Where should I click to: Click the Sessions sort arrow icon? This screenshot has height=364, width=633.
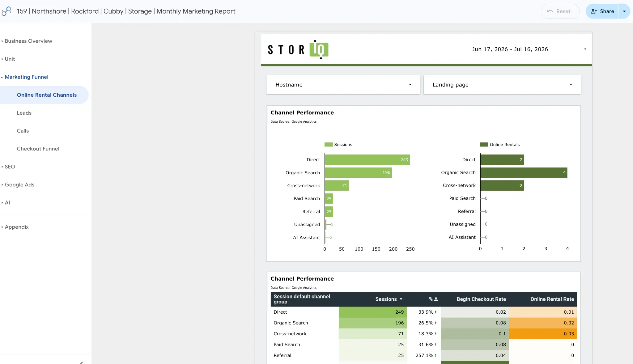click(401, 299)
